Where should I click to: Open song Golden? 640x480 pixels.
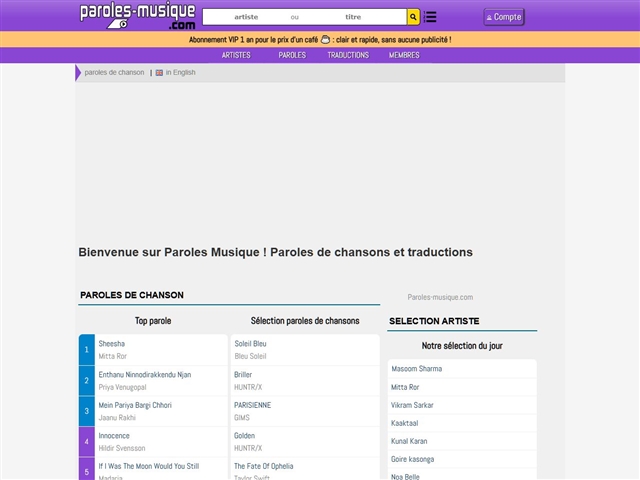(244, 436)
